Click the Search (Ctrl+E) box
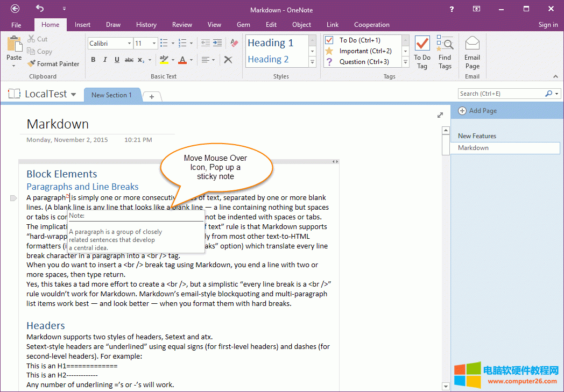564x392 pixels. (501, 94)
